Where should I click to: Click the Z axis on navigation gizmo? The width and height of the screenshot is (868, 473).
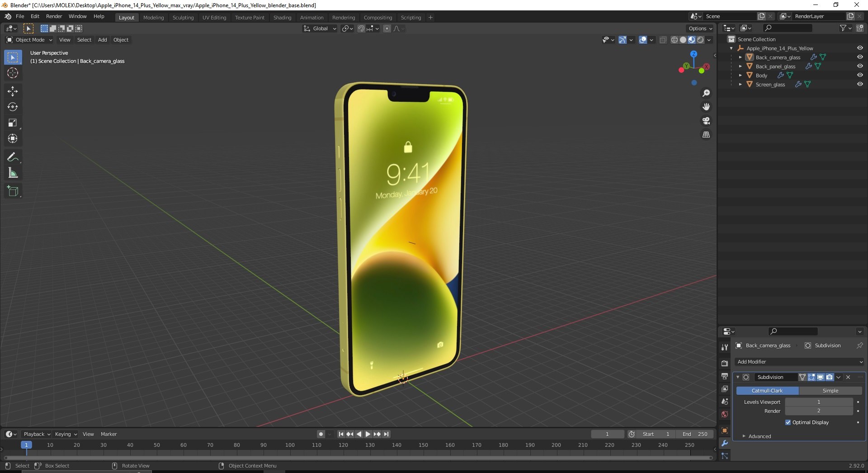[x=693, y=54]
